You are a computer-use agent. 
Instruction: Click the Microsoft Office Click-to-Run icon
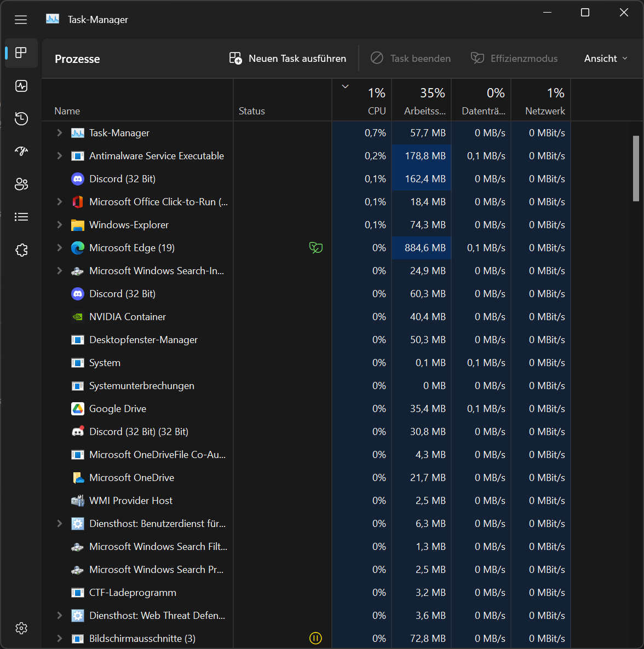(x=77, y=201)
